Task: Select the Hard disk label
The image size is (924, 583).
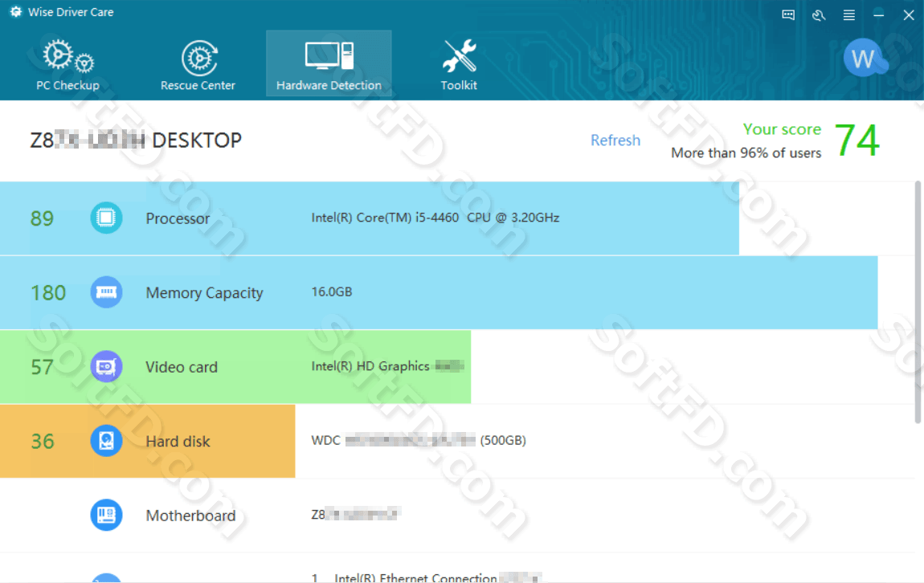Action: point(178,441)
